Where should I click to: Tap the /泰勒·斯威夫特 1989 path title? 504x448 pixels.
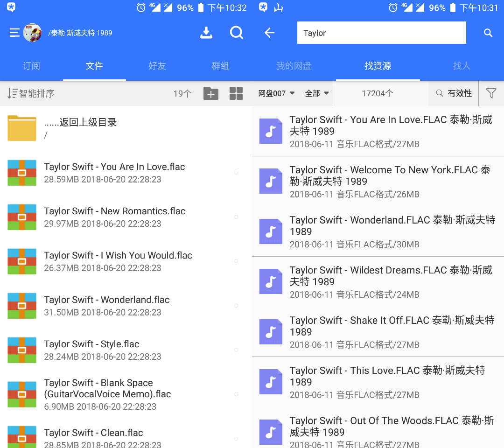click(80, 33)
